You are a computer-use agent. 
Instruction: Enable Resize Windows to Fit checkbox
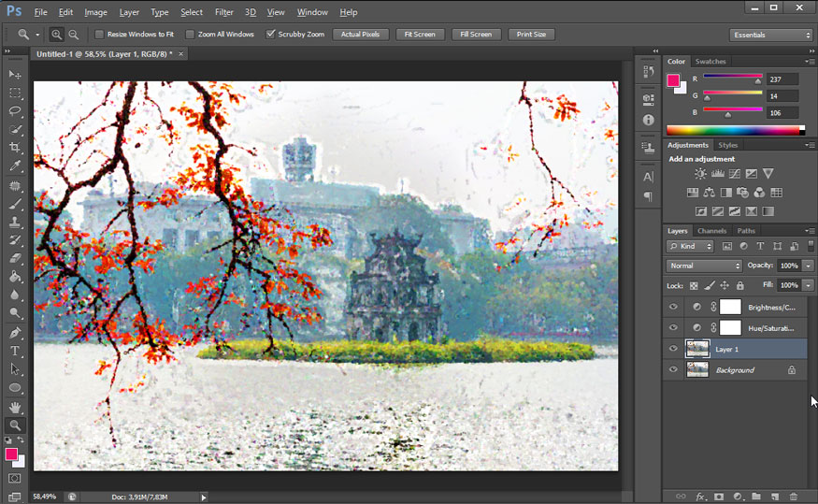click(x=99, y=35)
